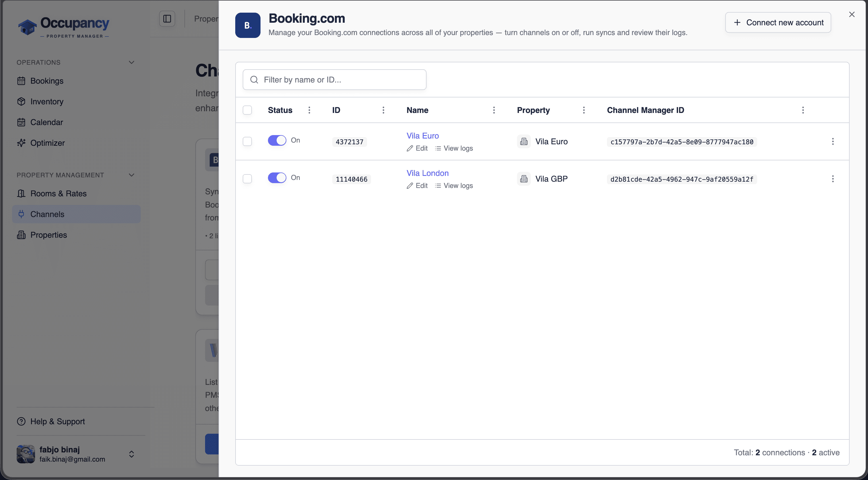
Task: Click the Calendar icon in sidebar
Action: pyautogui.click(x=21, y=122)
